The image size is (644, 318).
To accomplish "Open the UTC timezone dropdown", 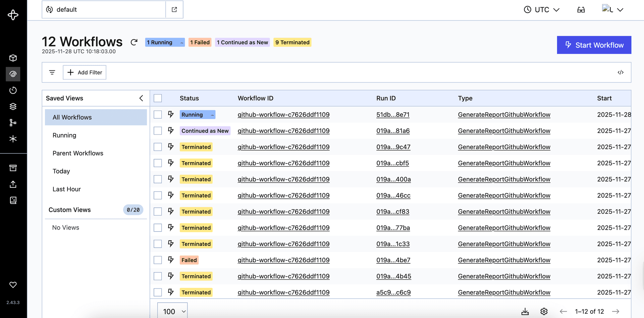I will pyautogui.click(x=541, y=9).
